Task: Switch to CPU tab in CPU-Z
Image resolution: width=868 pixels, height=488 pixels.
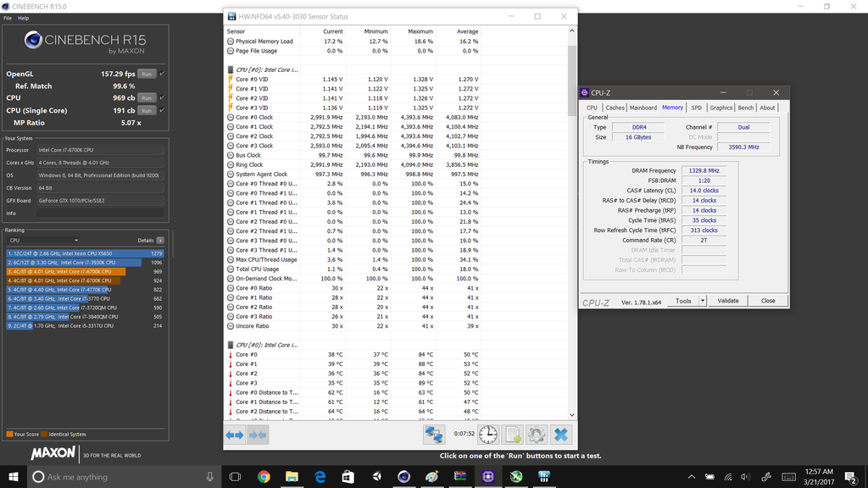Action: pyautogui.click(x=592, y=108)
